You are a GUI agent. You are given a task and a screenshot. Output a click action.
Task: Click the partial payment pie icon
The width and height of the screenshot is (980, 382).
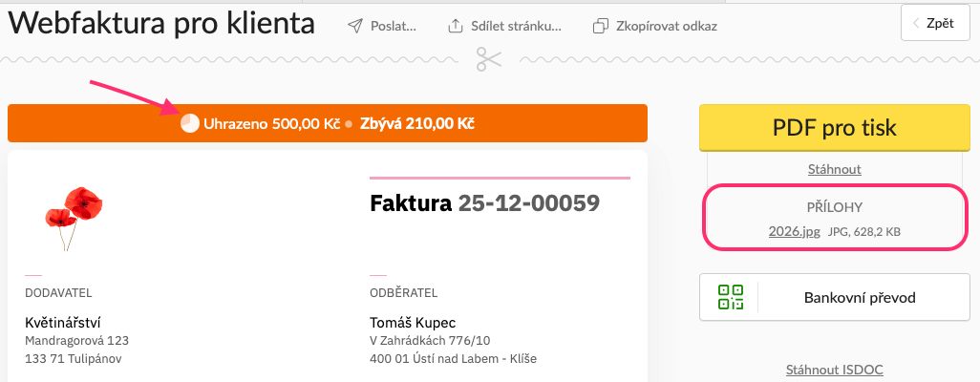[190, 124]
